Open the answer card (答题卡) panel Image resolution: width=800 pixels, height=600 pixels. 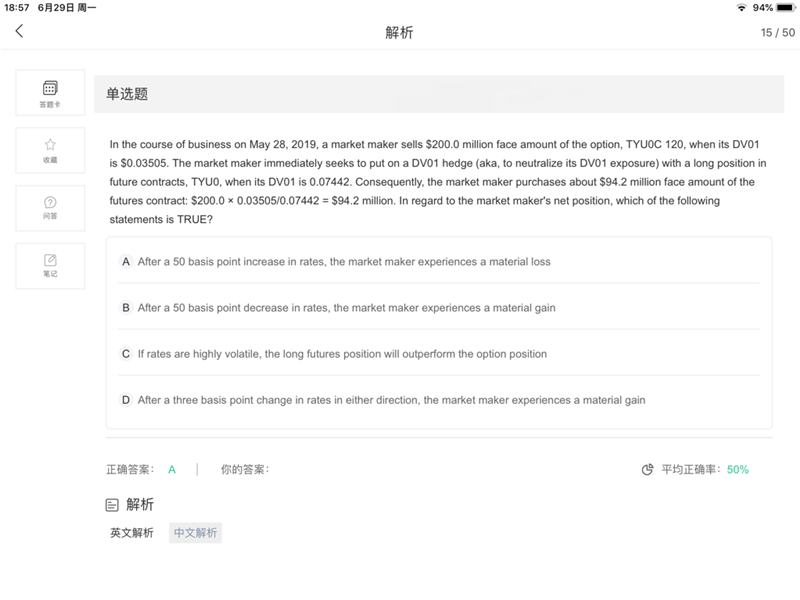click(x=50, y=93)
